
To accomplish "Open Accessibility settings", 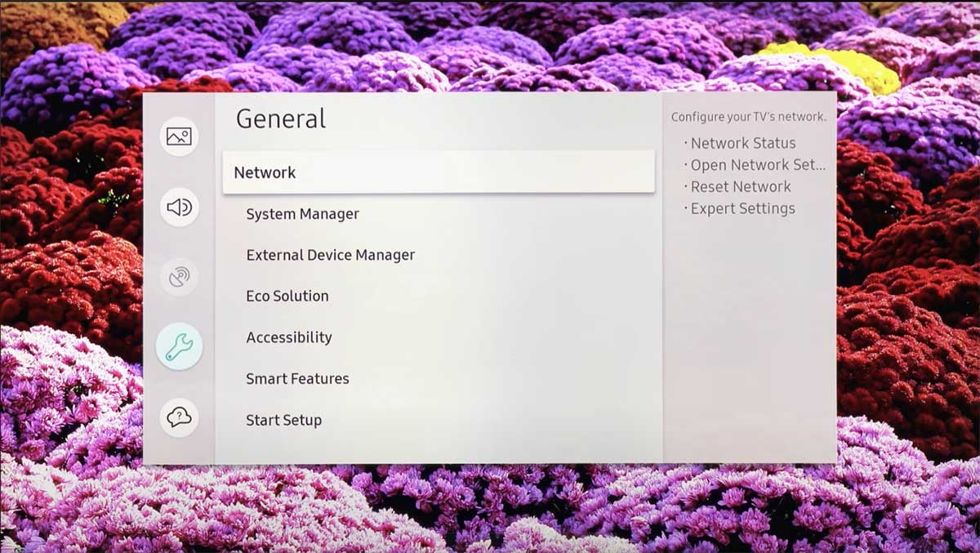I will (x=289, y=337).
